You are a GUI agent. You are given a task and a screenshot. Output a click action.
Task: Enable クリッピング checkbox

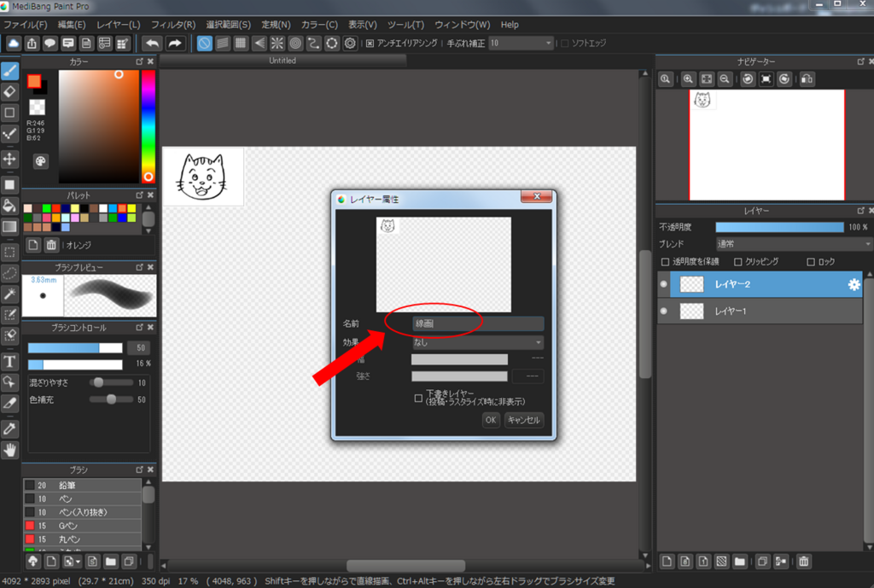[x=738, y=262]
